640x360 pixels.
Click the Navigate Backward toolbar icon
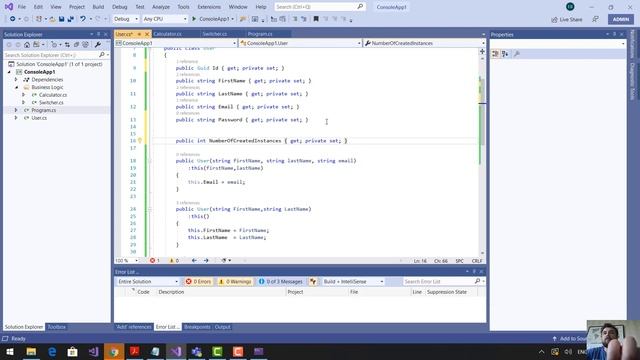click(x=13, y=19)
